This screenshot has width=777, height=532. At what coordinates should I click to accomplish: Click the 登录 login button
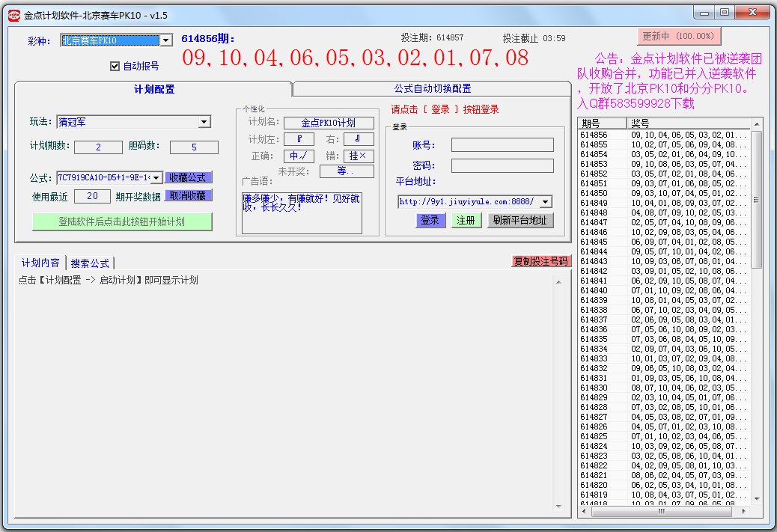pos(430,221)
